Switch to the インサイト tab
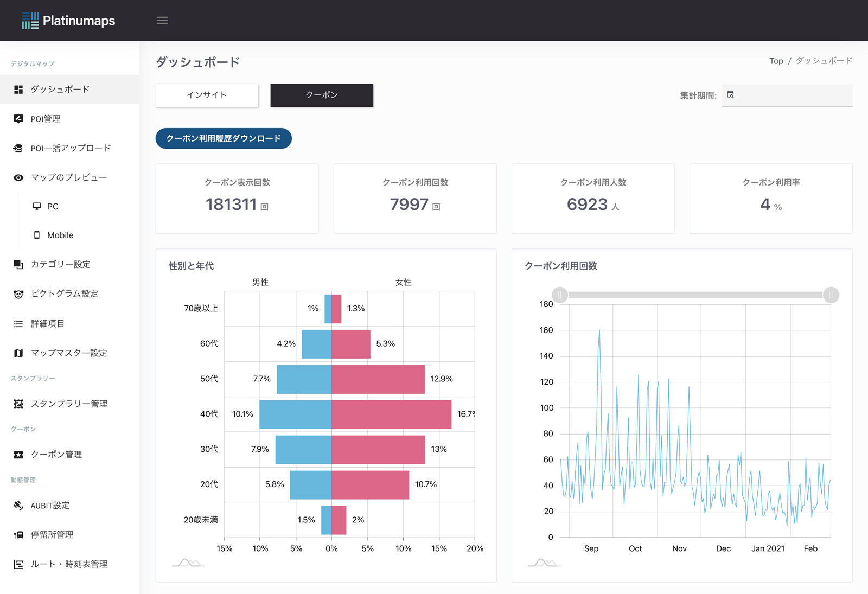 (207, 95)
